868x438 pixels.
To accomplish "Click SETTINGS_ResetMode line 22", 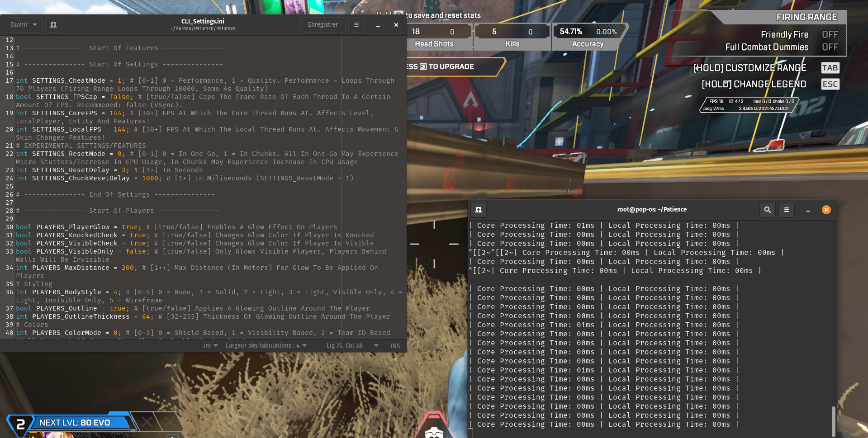I will (x=207, y=158).
